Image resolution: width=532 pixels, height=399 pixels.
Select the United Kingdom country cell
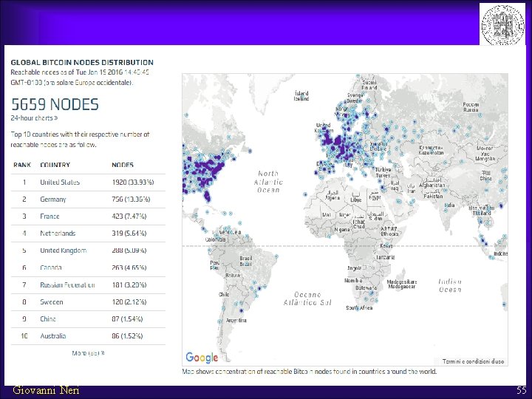point(63,250)
